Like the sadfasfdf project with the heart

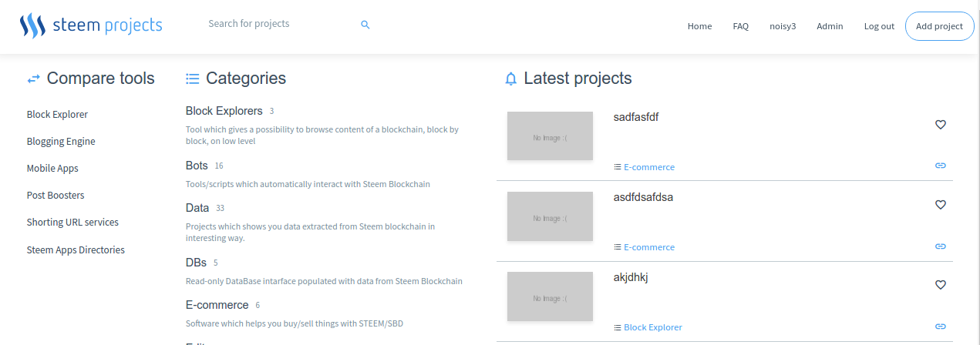point(940,125)
